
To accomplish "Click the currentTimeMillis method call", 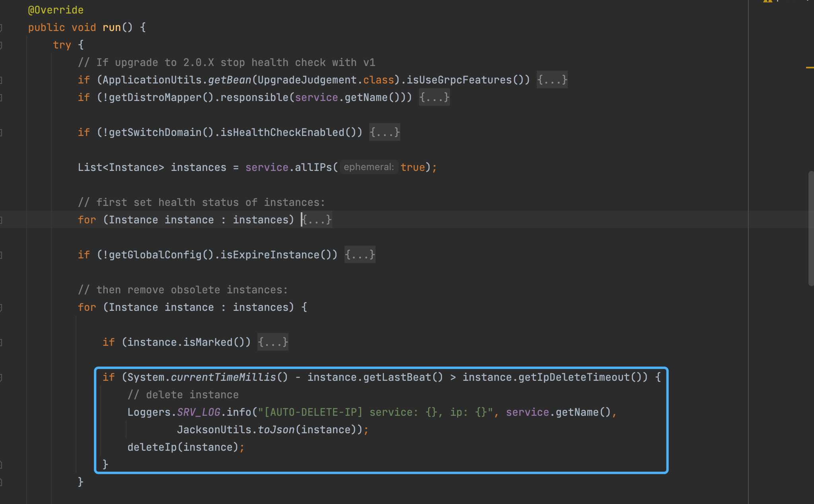I will [x=223, y=377].
